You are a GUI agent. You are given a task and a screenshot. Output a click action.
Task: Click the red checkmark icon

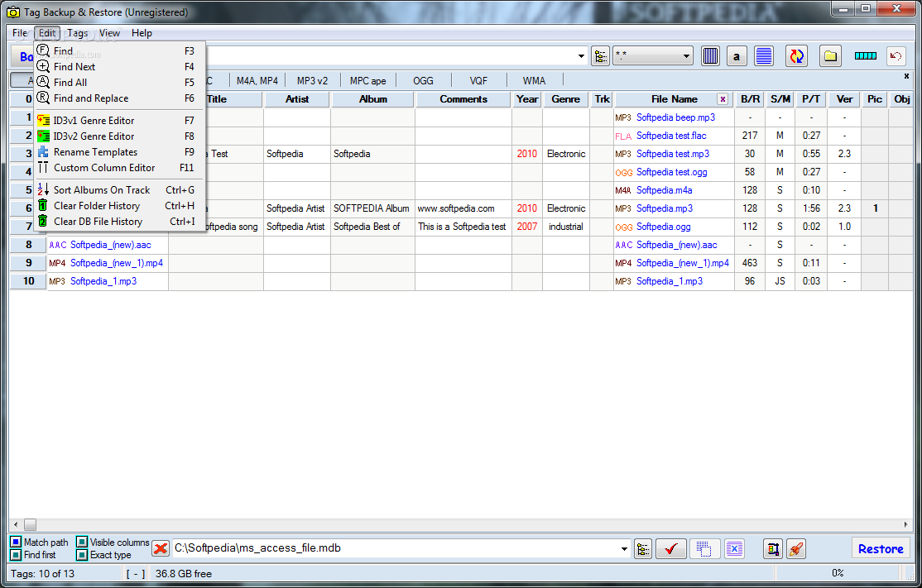671,549
